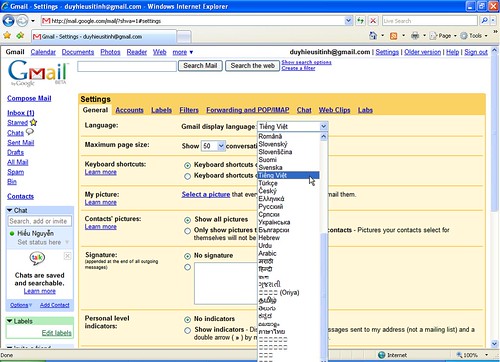Screen dimensions: 500x362
Task: Select the custom signature radio button
Action: pyautogui.click(x=187, y=267)
